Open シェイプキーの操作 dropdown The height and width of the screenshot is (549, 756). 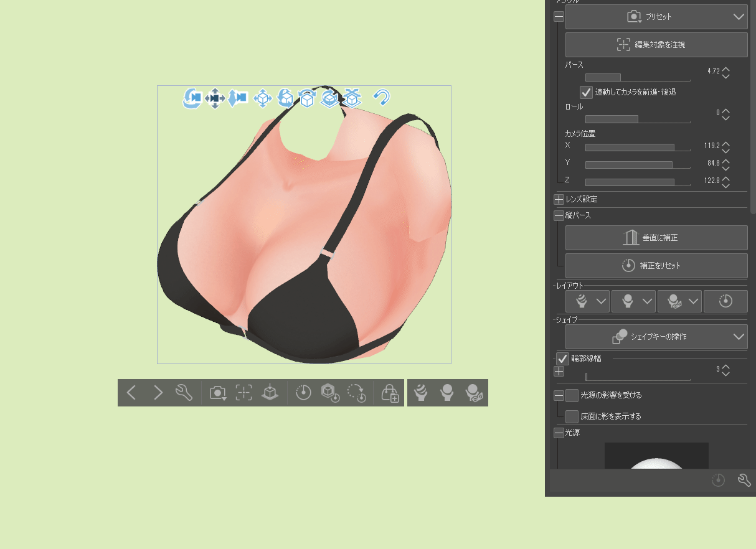(656, 337)
